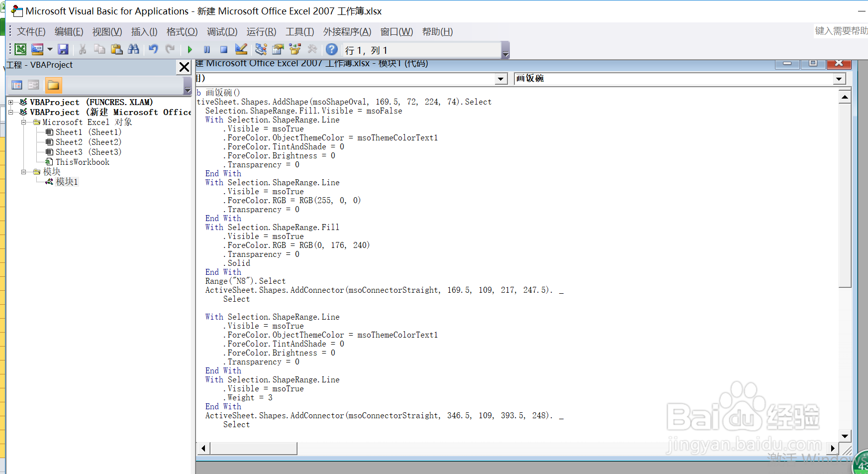The height and width of the screenshot is (474, 868).
Task: Open the 插入(I) menu
Action: [144, 32]
